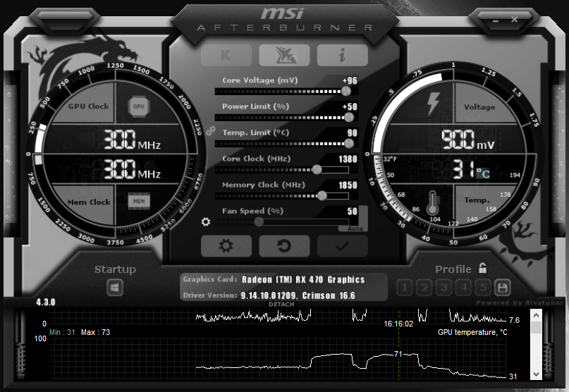This screenshot has height=392, width=569.
Task: Select profile slot 3
Action: (x=443, y=288)
